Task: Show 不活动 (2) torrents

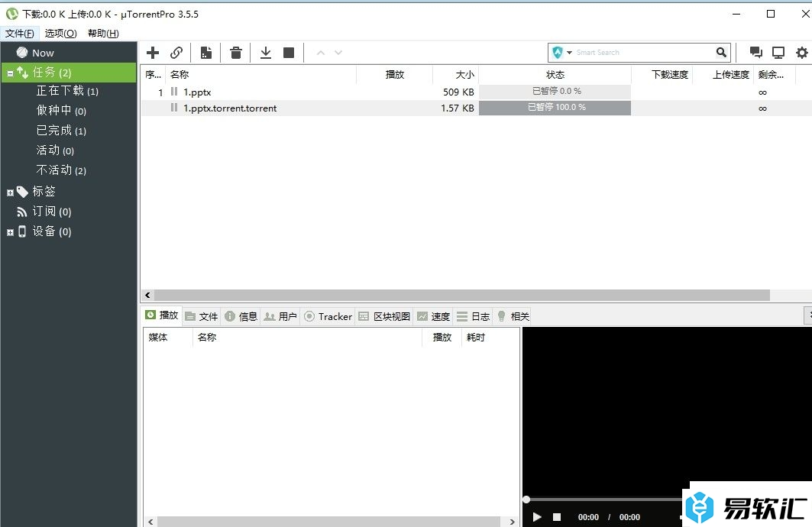Action: tap(61, 170)
